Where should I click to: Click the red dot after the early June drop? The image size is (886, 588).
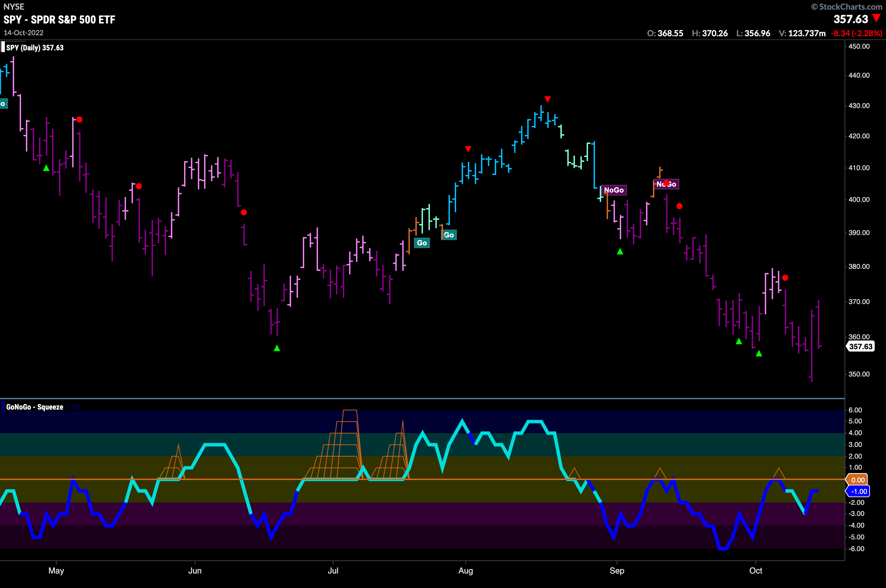coord(243,212)
